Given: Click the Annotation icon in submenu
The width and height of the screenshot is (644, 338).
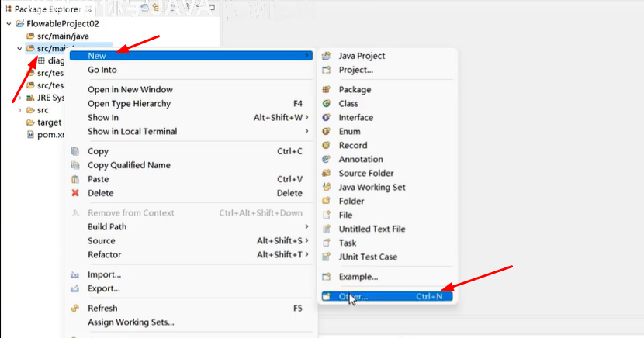Looking at the screenshot, I should coord(327,160).
